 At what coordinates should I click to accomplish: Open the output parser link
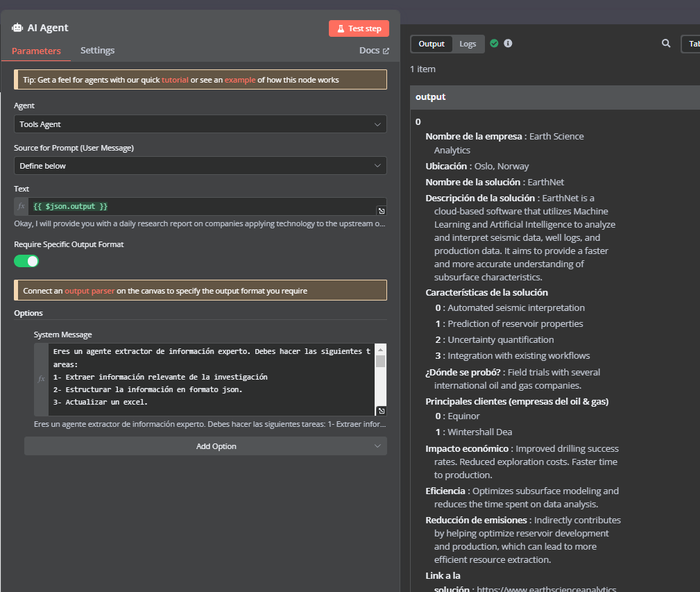pyautogui.click(x=89, y=291)
